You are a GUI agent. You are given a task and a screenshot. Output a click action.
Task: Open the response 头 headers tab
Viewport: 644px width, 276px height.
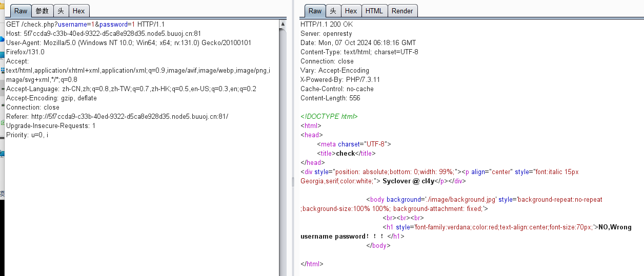pos(333,11)
